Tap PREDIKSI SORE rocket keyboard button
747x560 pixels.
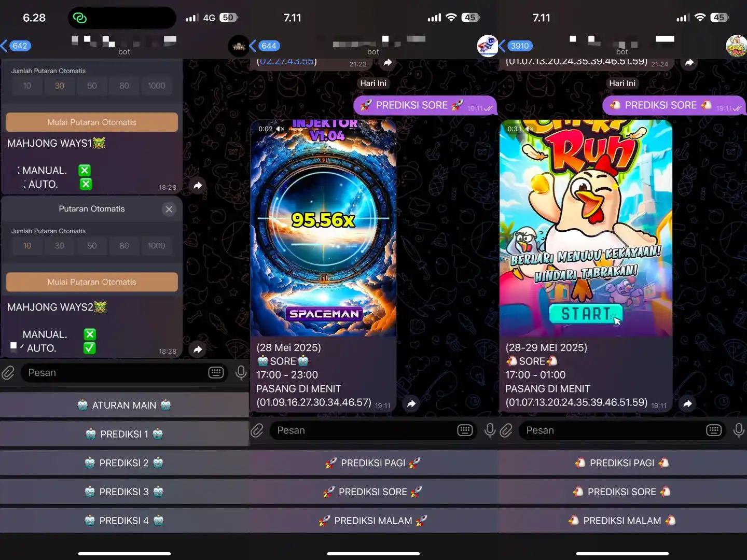[x=374, y=492]
